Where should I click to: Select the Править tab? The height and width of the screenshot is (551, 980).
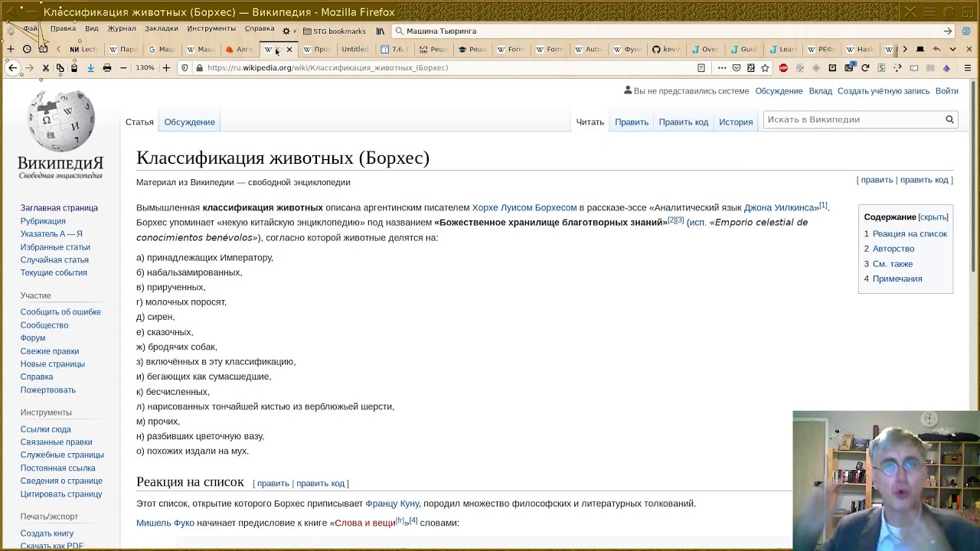point(632,122)
